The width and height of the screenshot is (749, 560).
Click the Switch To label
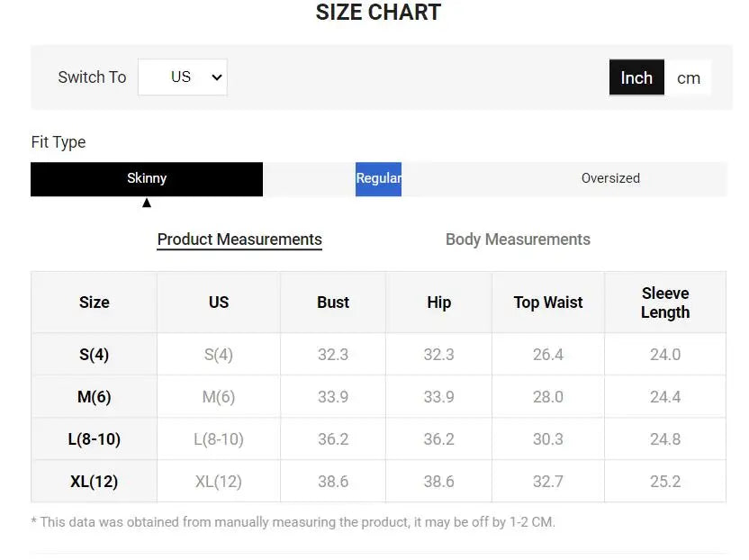pyautogui.click(x=92, y=77)
